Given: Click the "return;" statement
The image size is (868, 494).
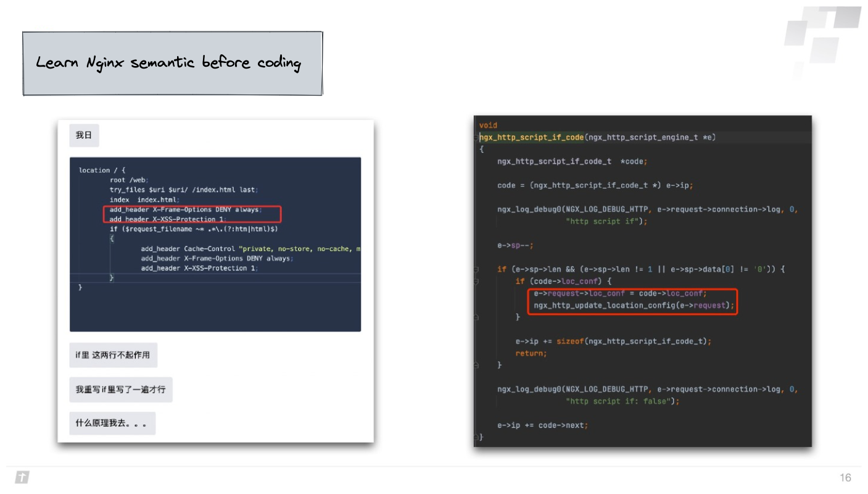Looking at the screenshot, I should (531, 353).
